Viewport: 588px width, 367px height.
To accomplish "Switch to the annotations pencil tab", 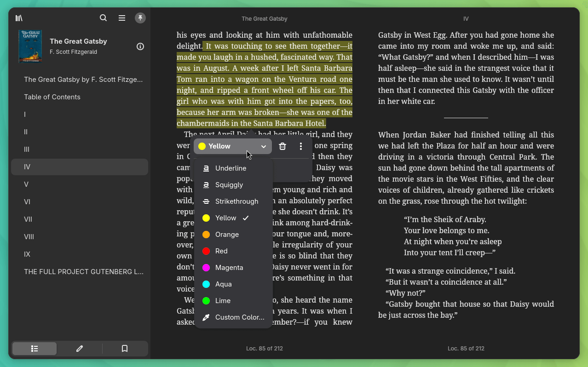I will pos(80,349).
